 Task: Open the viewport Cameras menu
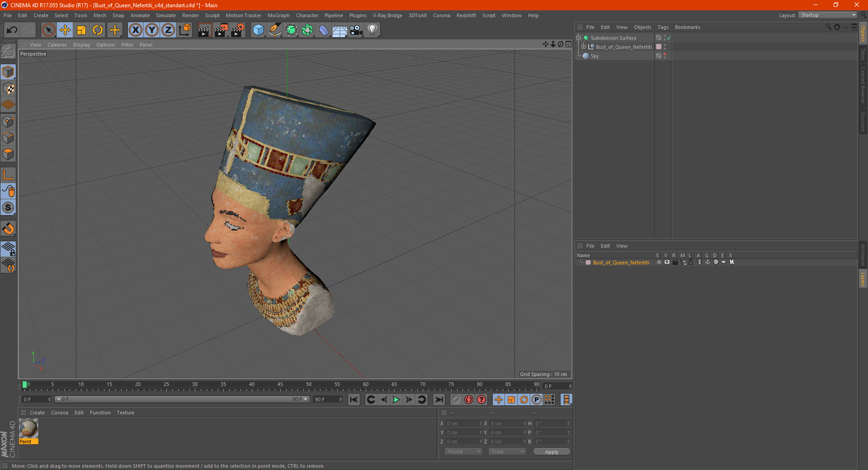(57, 45)
